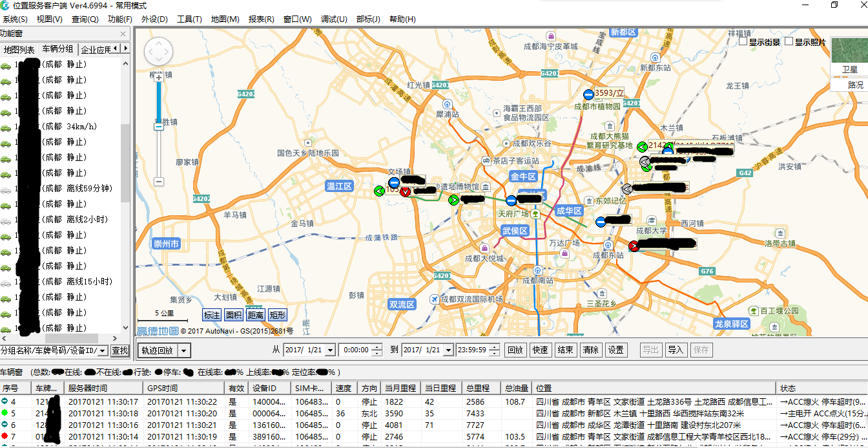Switch to the 地图列表 tab
Screen dimensions: 868x448
click(19, 49)
